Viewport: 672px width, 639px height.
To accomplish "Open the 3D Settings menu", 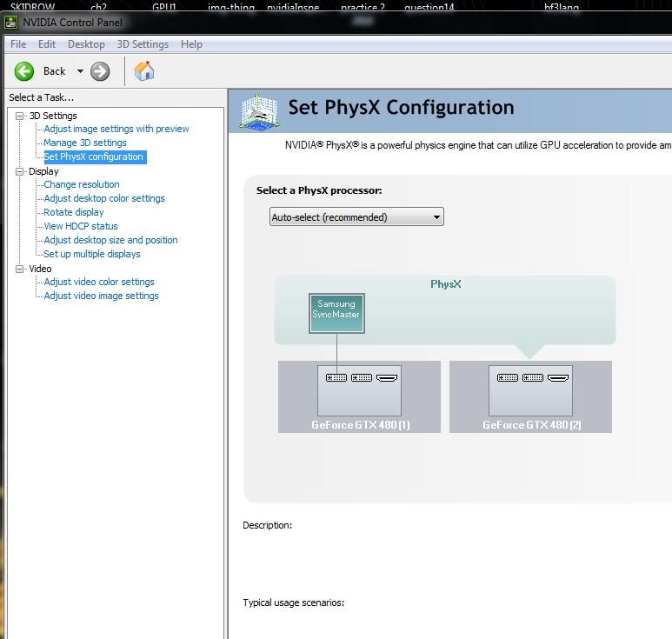I will click(143, 44).
